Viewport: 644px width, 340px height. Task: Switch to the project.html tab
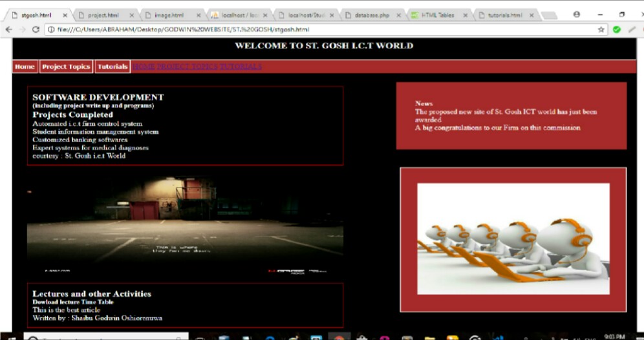103,16
